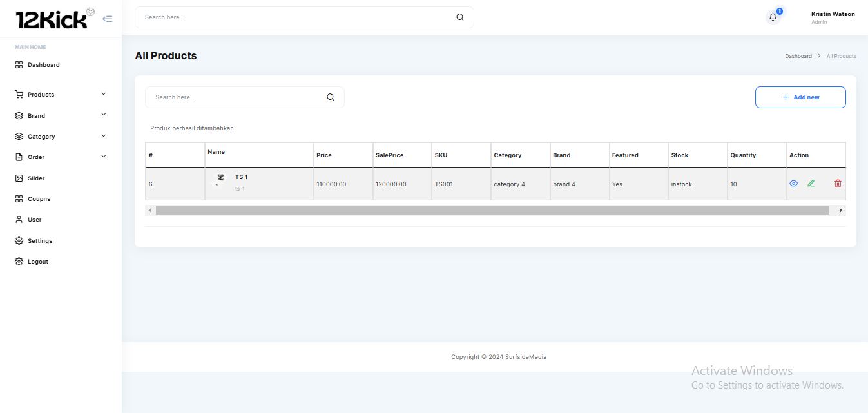The width and height of the screenshot is (868, 413).
Task: Delete product TS 1 via red trash icon
Action: click(x=838, y=184)
